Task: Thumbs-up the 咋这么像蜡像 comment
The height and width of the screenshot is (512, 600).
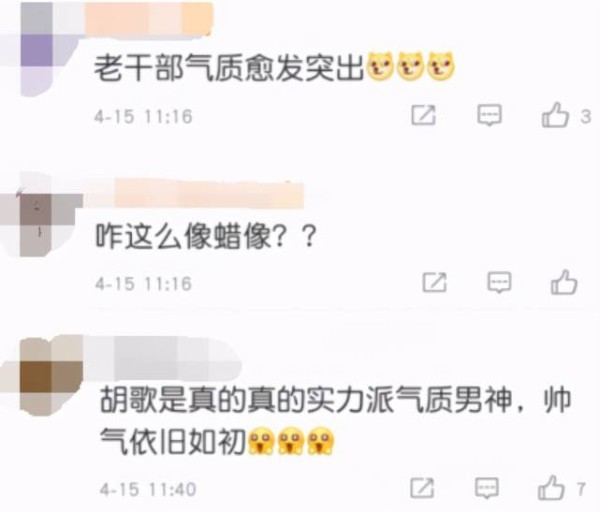Action: coord(564,282)
